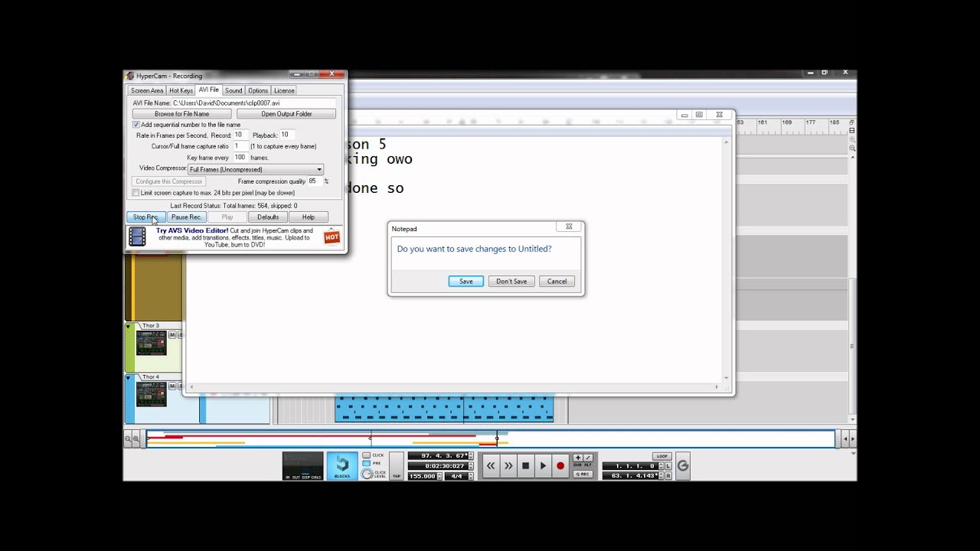
Task: Click Save in the Notepad dialog
Action: tap(465, 281)
